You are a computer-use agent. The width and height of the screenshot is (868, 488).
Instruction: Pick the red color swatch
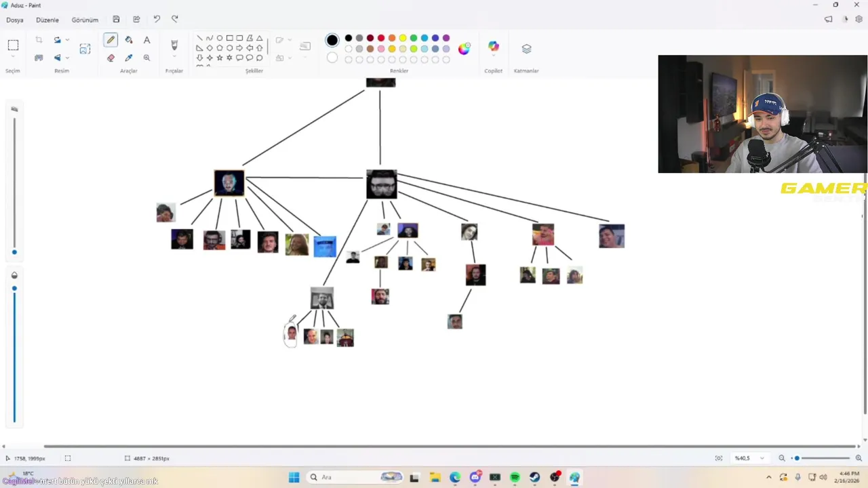tap(381, 38)
